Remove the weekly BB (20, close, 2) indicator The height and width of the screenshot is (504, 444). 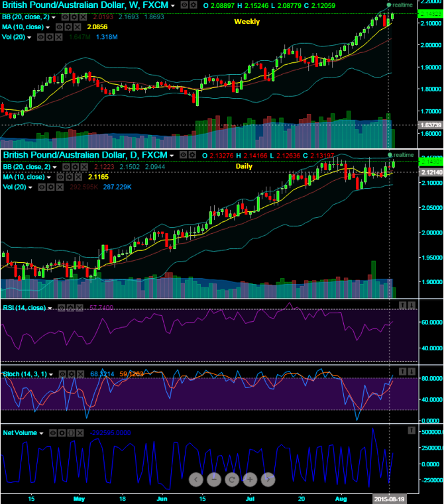point(83,17)
